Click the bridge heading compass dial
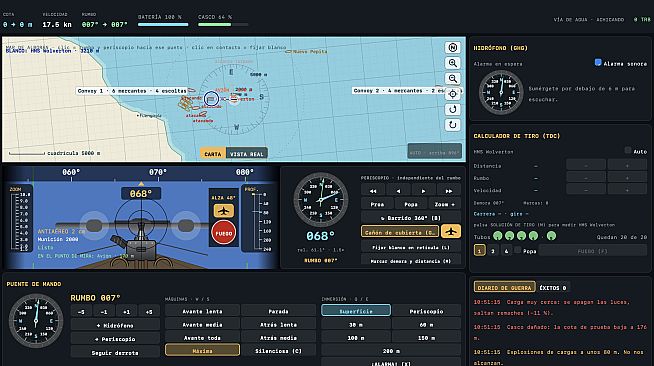This screenshot has height=366, width=654. coord(36,321)
